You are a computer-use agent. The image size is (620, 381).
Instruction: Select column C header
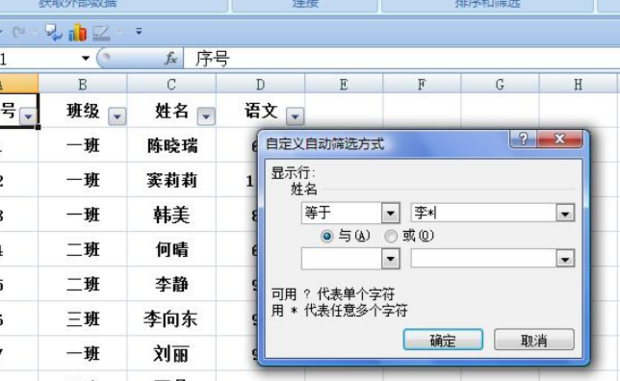171,84
